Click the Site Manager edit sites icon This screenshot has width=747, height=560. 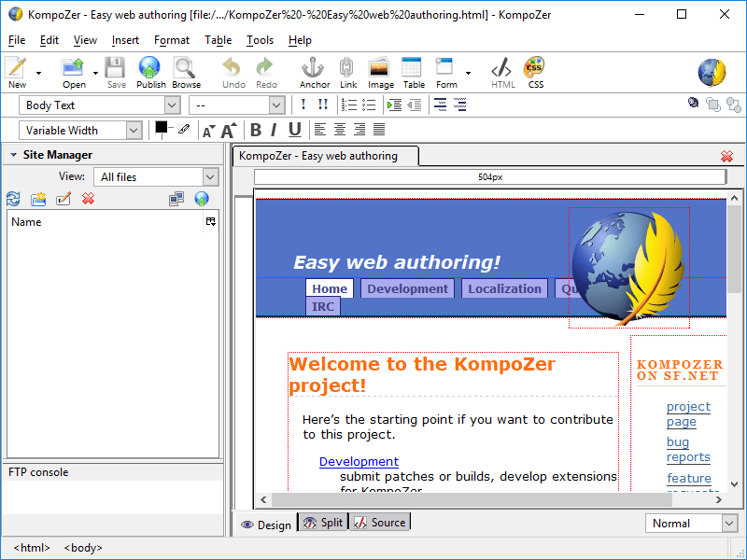176,199
